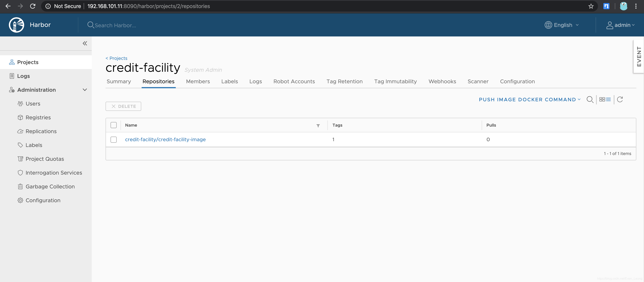Switch to the Tag Retention tab
644x282 pixels.
[x=344, y=82]
